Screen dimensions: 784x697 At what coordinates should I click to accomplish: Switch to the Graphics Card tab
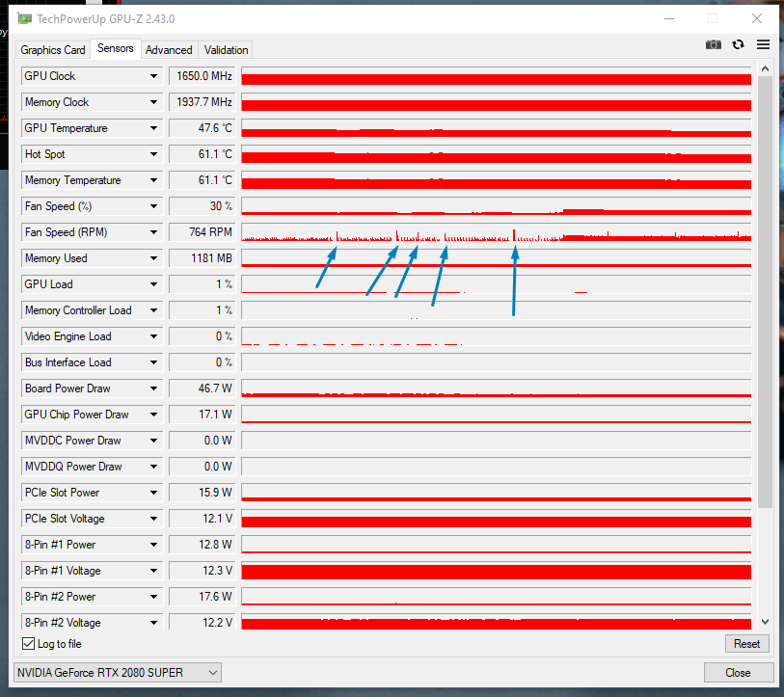tap(53, 50)
